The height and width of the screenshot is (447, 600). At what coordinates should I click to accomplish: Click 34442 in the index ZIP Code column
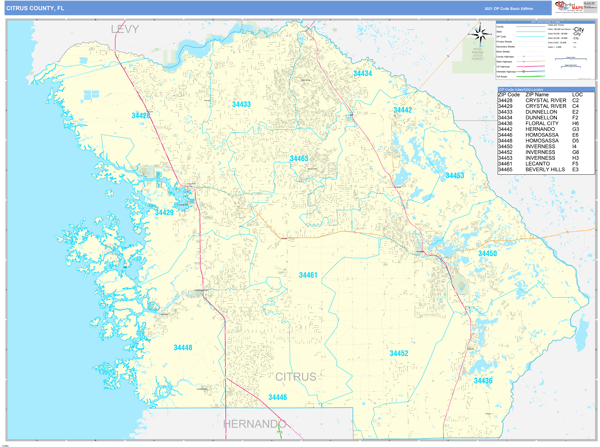click(x=505, y=129)
